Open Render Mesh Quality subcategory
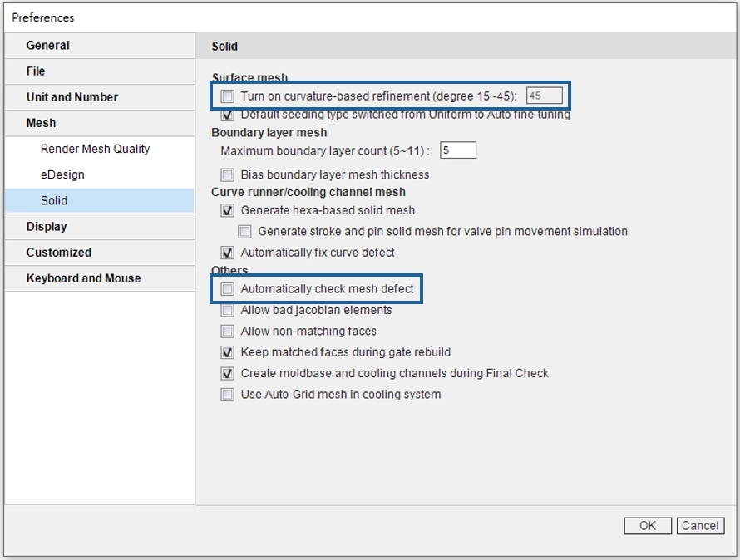 (x=95, y=149)
